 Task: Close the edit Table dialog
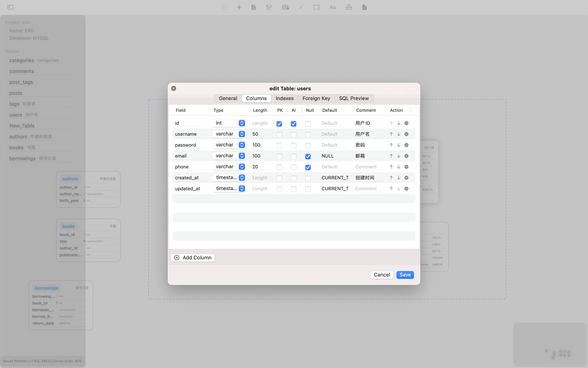(174, 88)
